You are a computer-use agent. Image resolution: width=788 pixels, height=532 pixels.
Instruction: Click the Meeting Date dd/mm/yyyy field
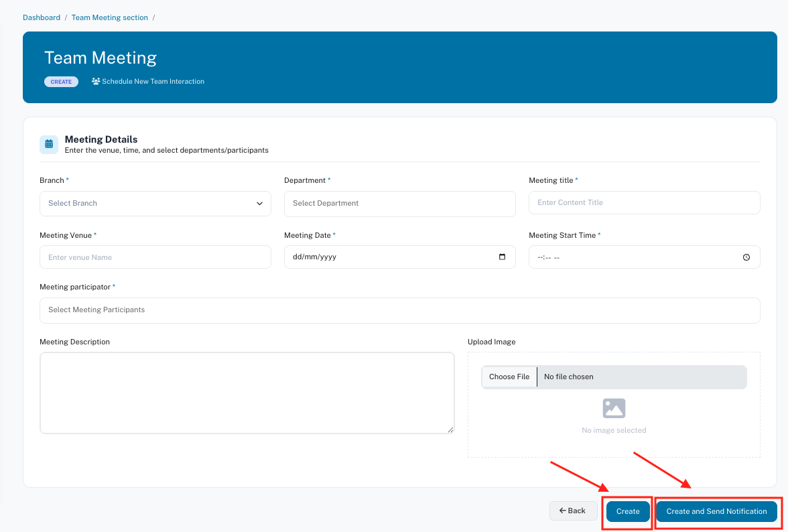click(389, 257)
